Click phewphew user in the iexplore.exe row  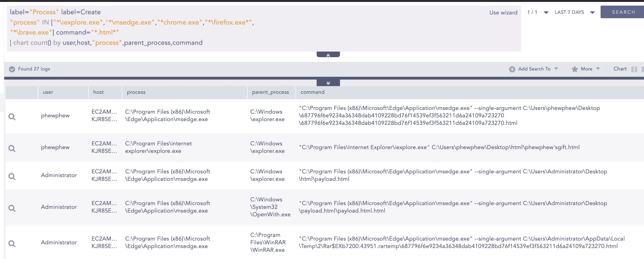[55, 147]
